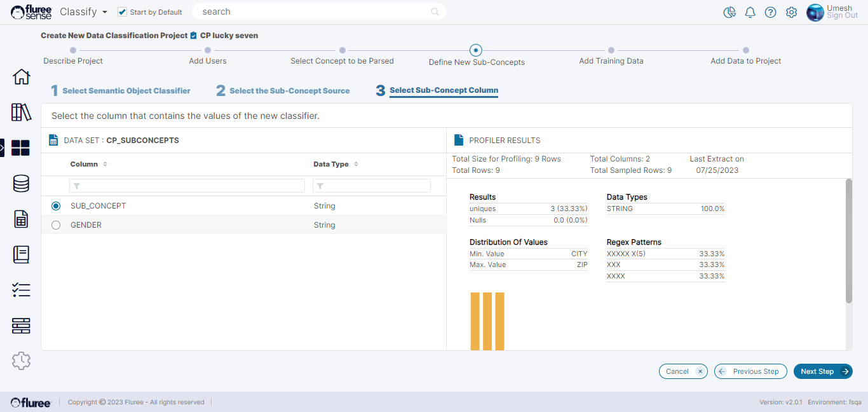This screenshot has height=412, width=868.
Task: Click the database stack sidebar icon
Action: point(21,184)
